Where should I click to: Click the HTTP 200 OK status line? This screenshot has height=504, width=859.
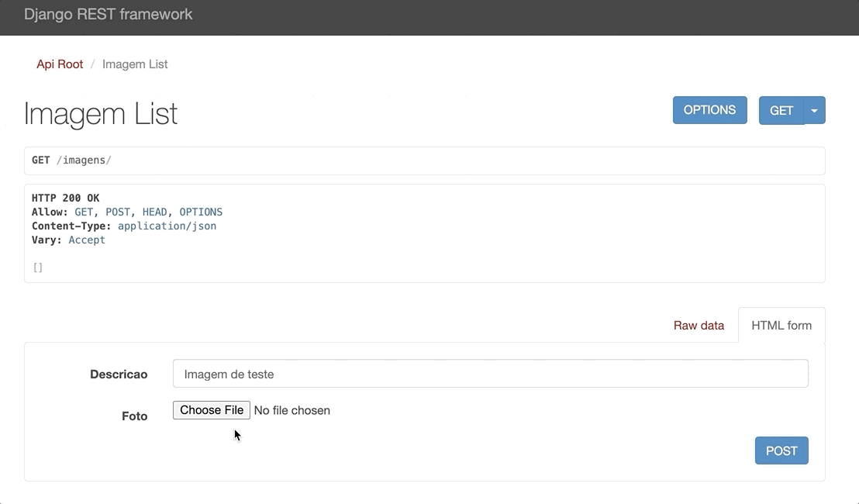(66, 198)
